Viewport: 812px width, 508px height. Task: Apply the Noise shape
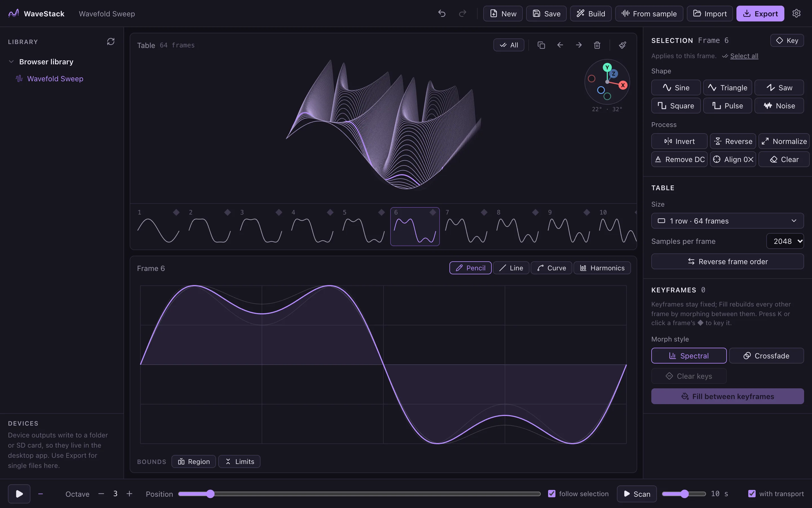coord(779,106)
